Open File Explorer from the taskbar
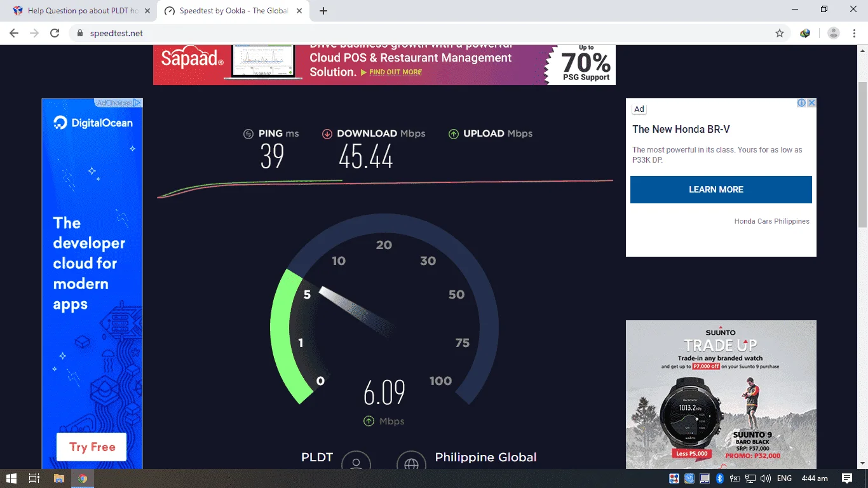The width and height of the screenshot is (868, 488). pyautogui.click(x=58, y=478)
